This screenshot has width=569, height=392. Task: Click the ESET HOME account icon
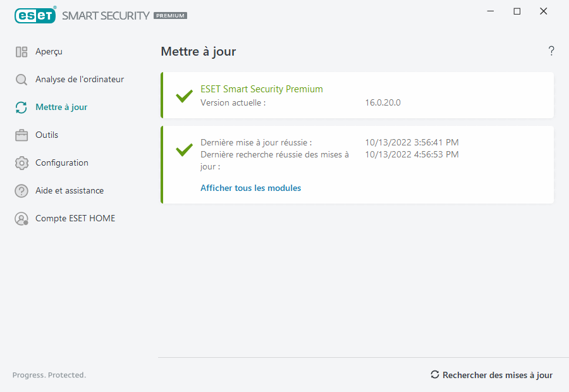[x=21, y=219]
